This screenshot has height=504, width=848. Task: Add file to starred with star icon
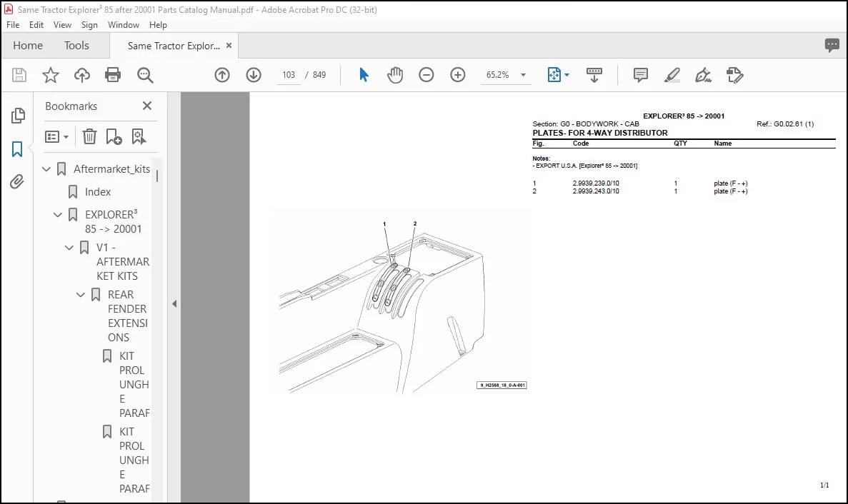[x=50, y=75]
